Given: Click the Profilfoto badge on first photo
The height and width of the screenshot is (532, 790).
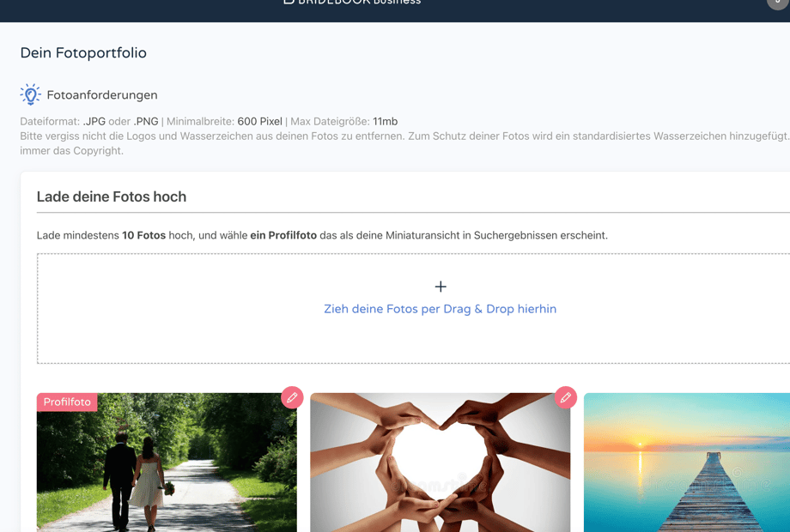Looking at the screenshot, I should click(67, 402).
